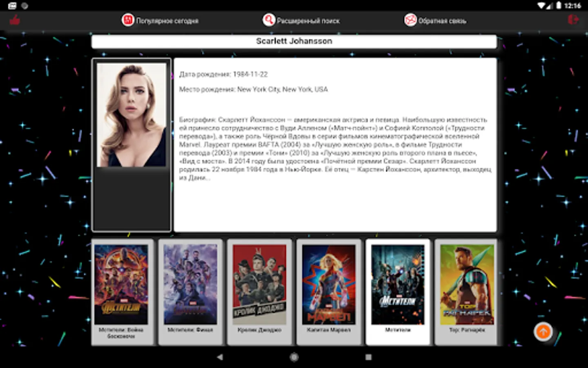Open Мстители: Финал movie poster
Screen dimensions: 588x368
pyautogui.click(x=190, y=285)
